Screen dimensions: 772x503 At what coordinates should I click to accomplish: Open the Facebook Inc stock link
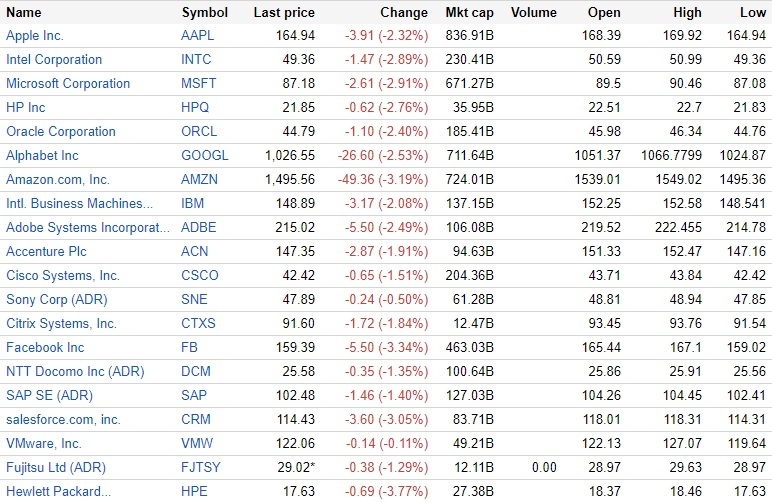click(x=45, y=348)
